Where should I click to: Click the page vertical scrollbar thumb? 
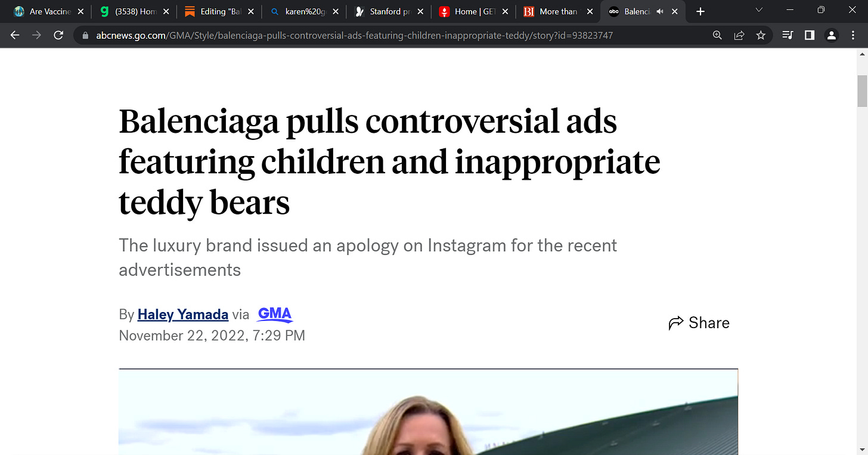[x=862, y=91]
